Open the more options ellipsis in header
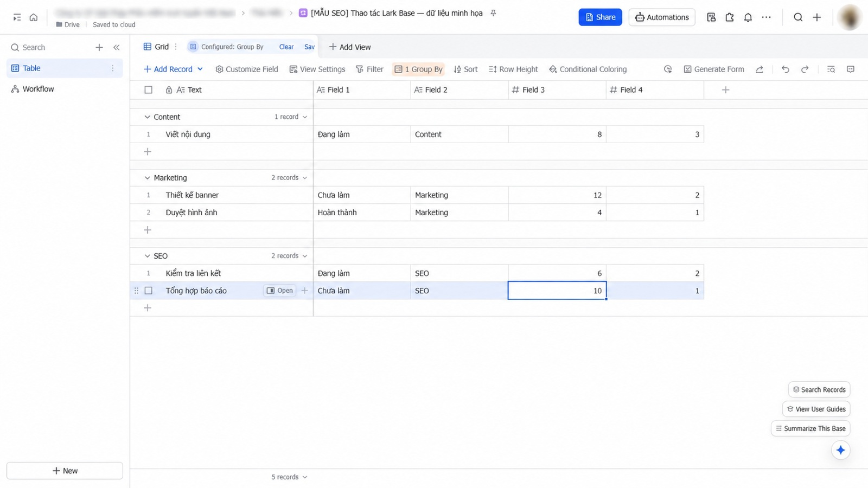The height and width of the screenshot is (488, 868). tap(766, 17)
